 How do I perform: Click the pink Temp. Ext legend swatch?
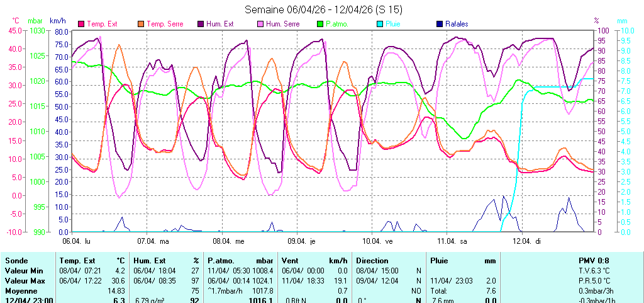pos(81,24)
